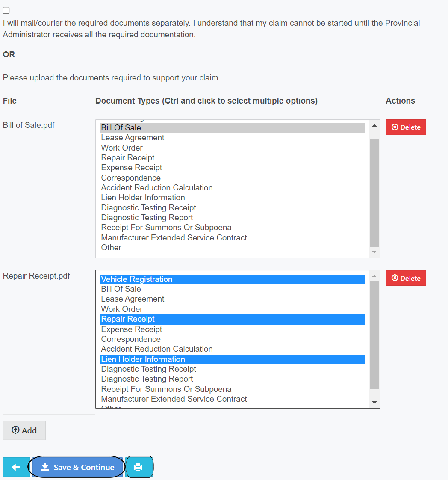Click Save & Continue button

(x=78, y=467)
